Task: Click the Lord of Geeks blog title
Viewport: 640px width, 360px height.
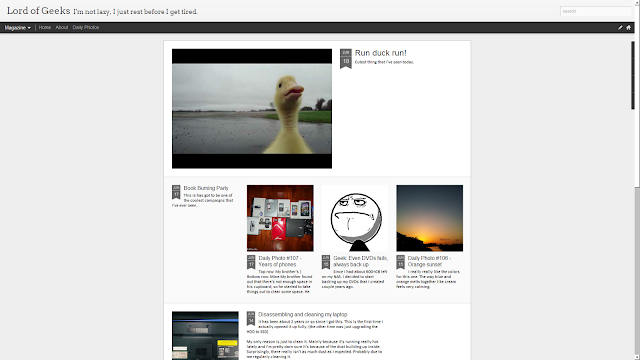Action: click(x=39, y=11)
